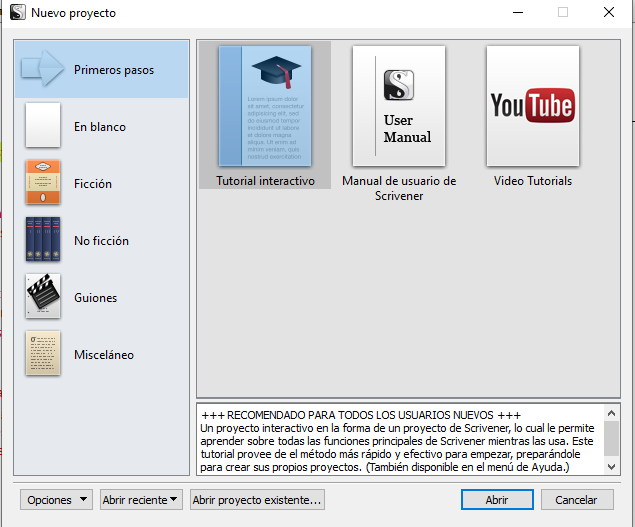Expand the Abrir reciente dropdown
Screen dimensions: 635x527
(141, 499)
